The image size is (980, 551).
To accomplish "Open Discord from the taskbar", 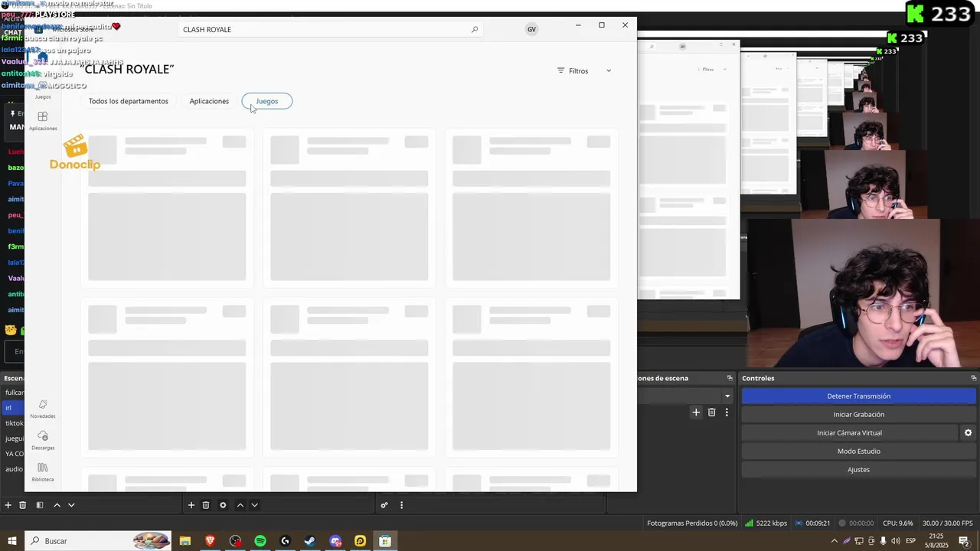I will tap(335, 541).
